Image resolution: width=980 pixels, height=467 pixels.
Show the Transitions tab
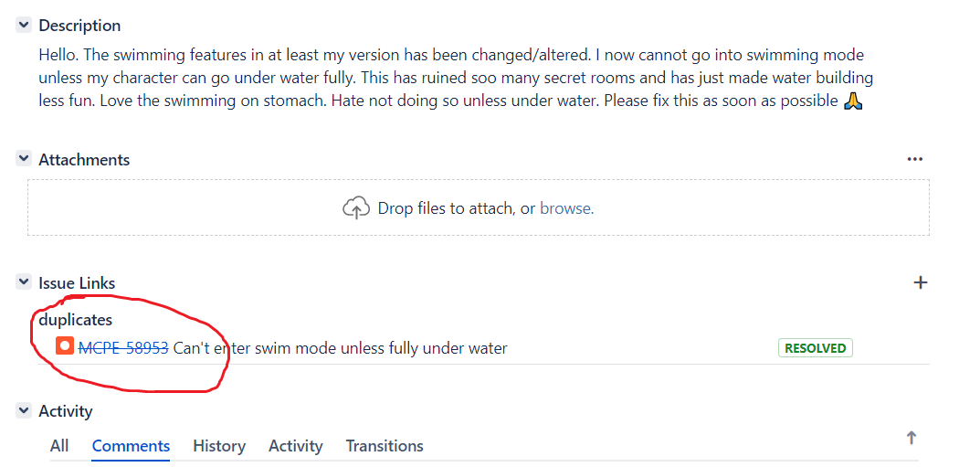(385, 446)
